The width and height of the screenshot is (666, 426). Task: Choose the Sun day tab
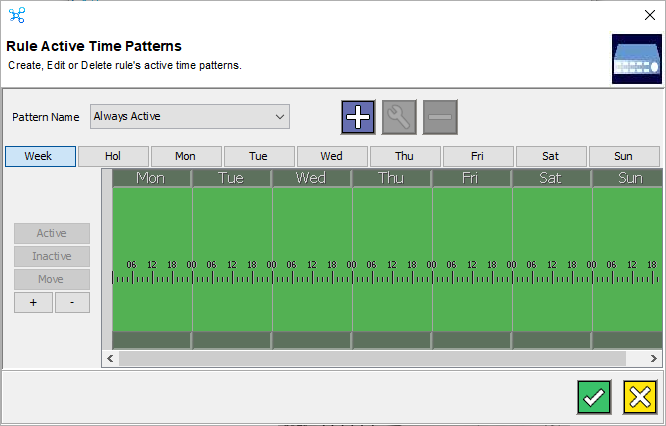click(x=624, y=156)
